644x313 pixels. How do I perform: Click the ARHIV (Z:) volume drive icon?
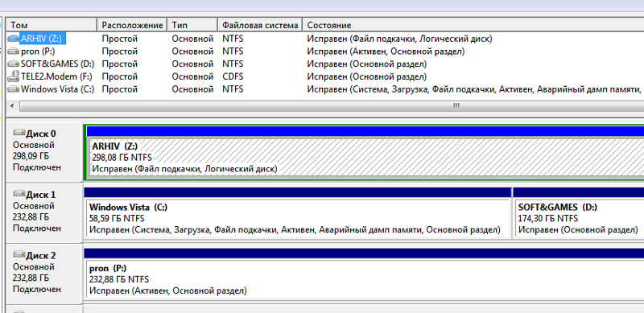(x=13, y=39)
